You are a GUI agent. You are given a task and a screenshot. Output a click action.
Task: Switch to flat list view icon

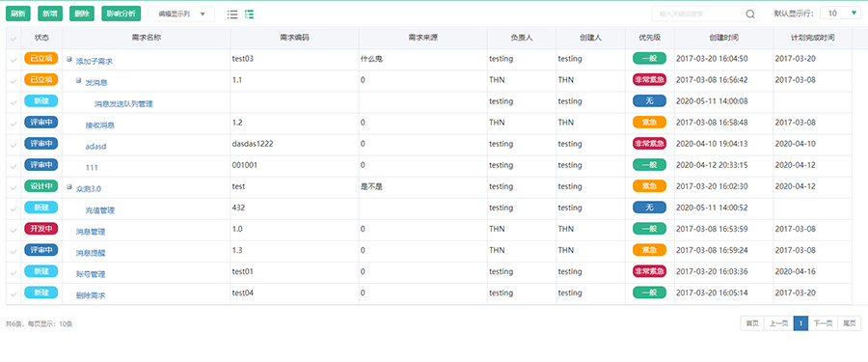232,14
